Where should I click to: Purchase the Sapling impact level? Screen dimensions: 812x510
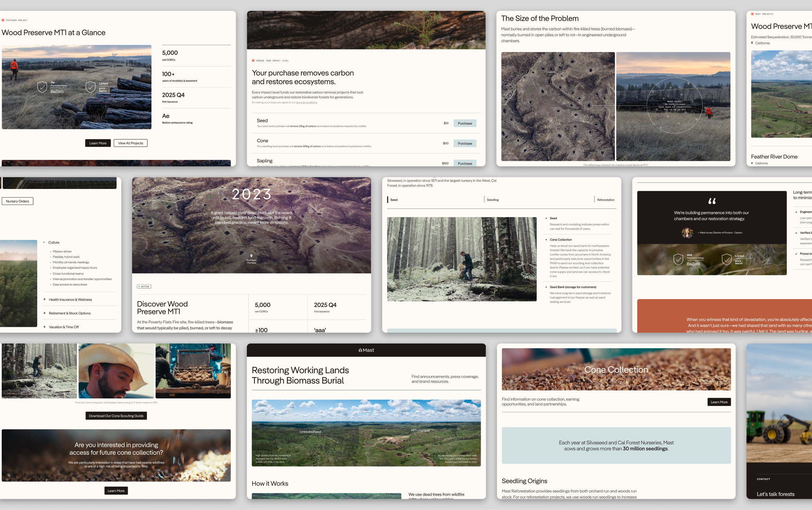(x=465, y=163)
